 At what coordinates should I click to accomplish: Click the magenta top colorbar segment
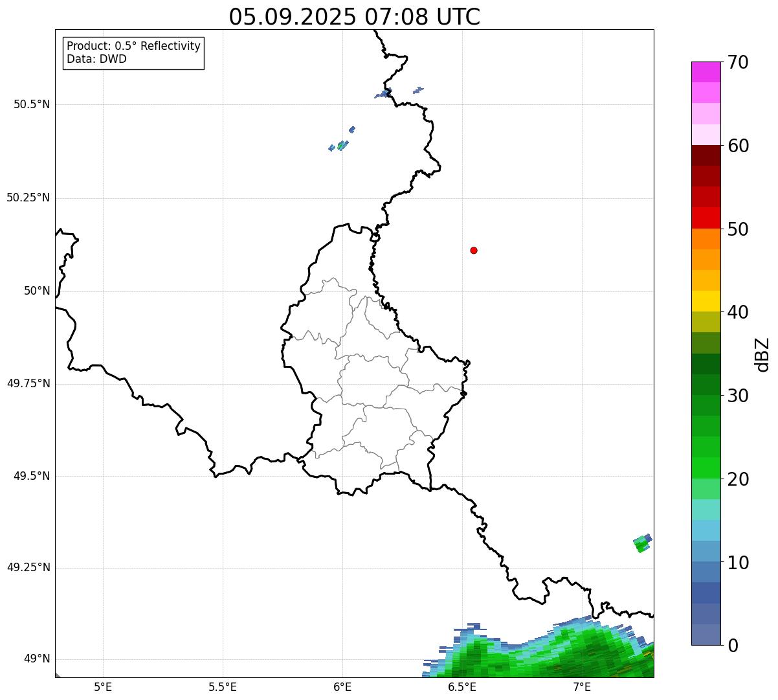point(706,72)
